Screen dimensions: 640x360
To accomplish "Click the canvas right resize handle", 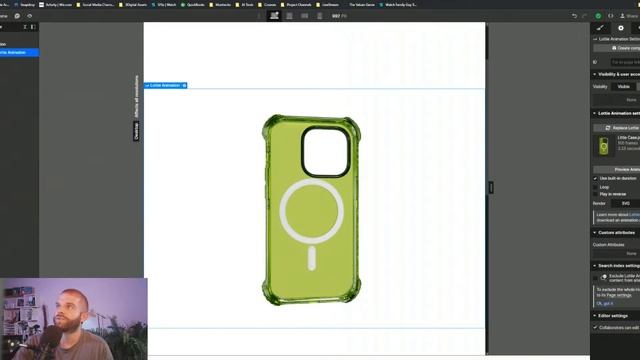I will [491, 187].
